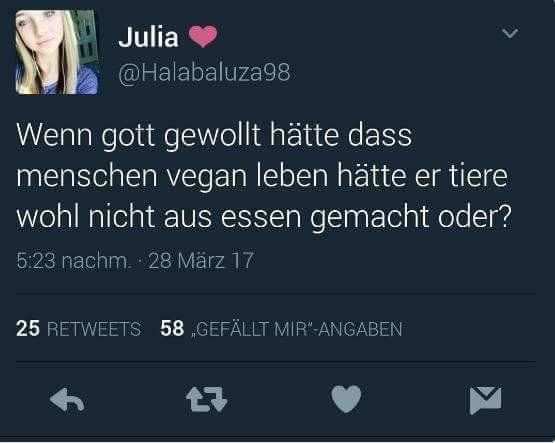
Task: Open Julia's profile picture
Action: pyautogui.click(x=57, y=52)
